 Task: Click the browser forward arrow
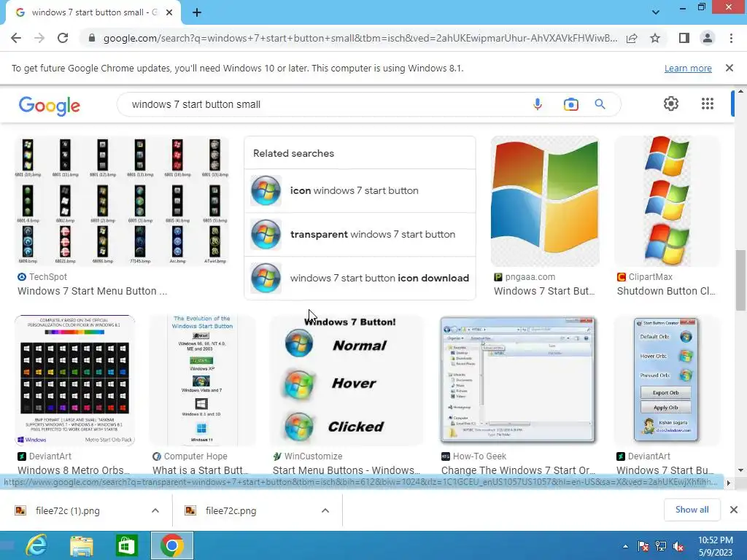(39, 38)
